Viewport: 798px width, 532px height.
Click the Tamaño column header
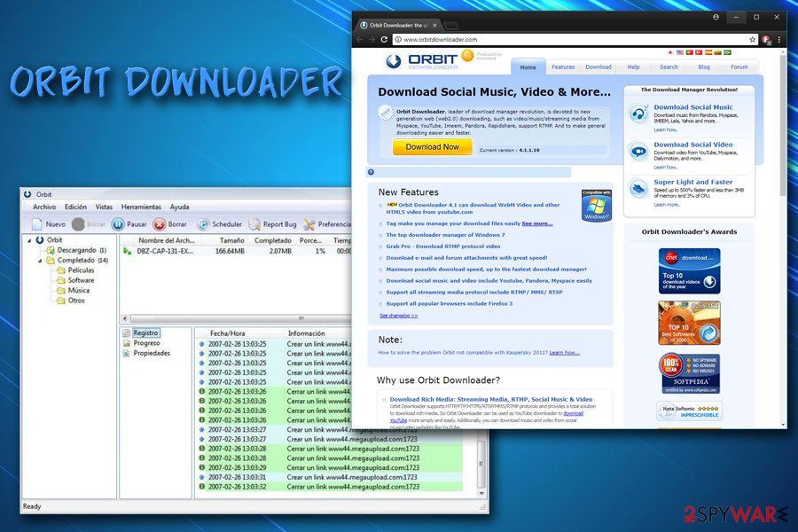point(232,240)
